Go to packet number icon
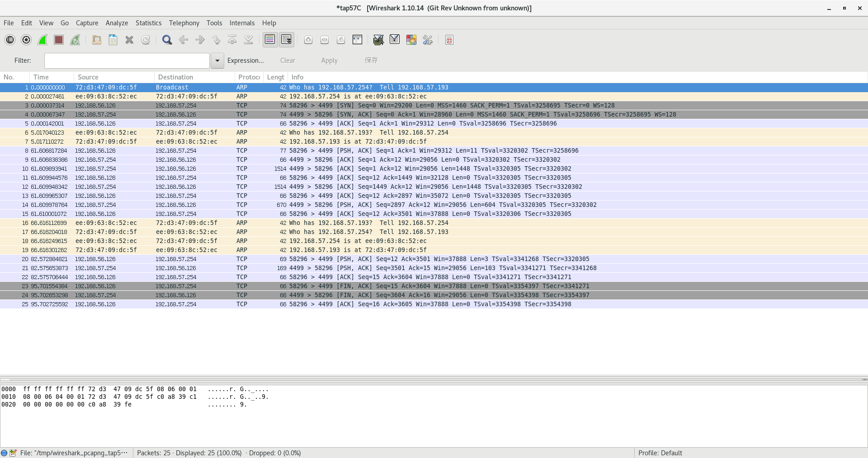The image size is (868, 458). (216, 40)
